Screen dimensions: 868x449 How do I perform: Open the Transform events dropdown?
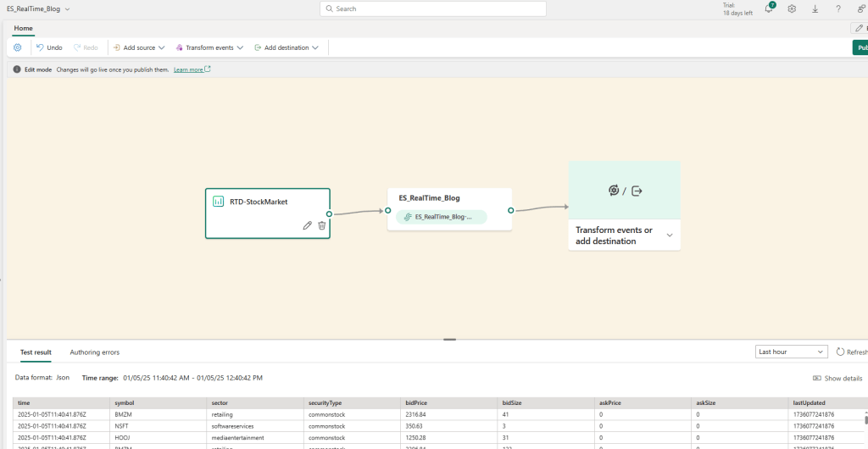pyautogui.click(x=209, y=47)
